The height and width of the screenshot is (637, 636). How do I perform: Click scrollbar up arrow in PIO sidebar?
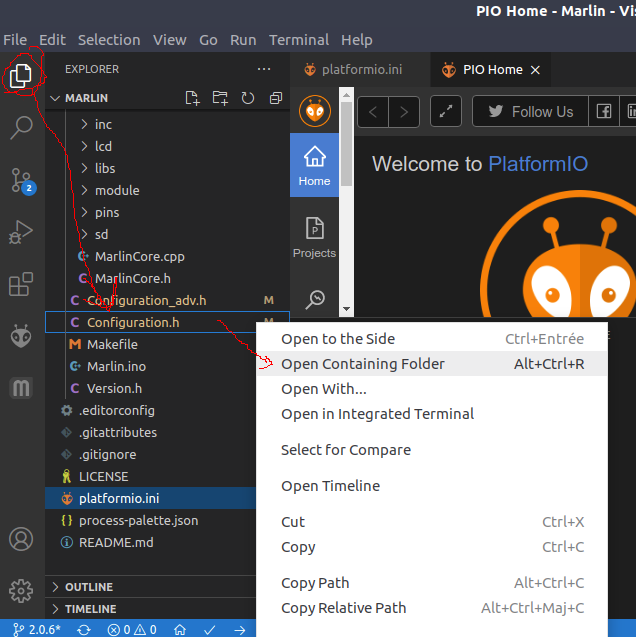tap(346, 95)
